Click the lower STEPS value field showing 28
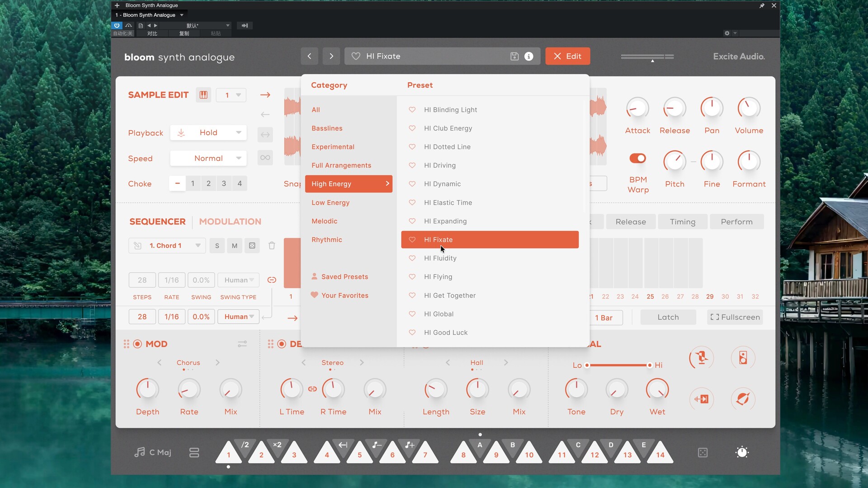Image resolution: width=868 pixels, height=488 pixels. [142, 317]
